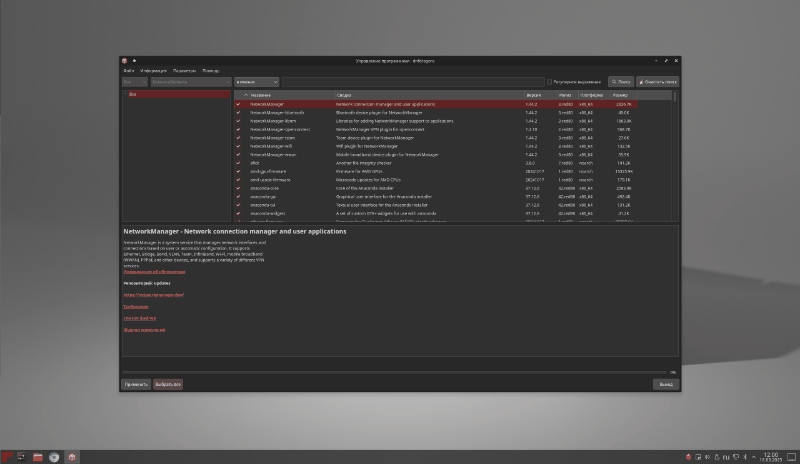Open the 'Все' view dropdown in toolbar

[135, 82]
